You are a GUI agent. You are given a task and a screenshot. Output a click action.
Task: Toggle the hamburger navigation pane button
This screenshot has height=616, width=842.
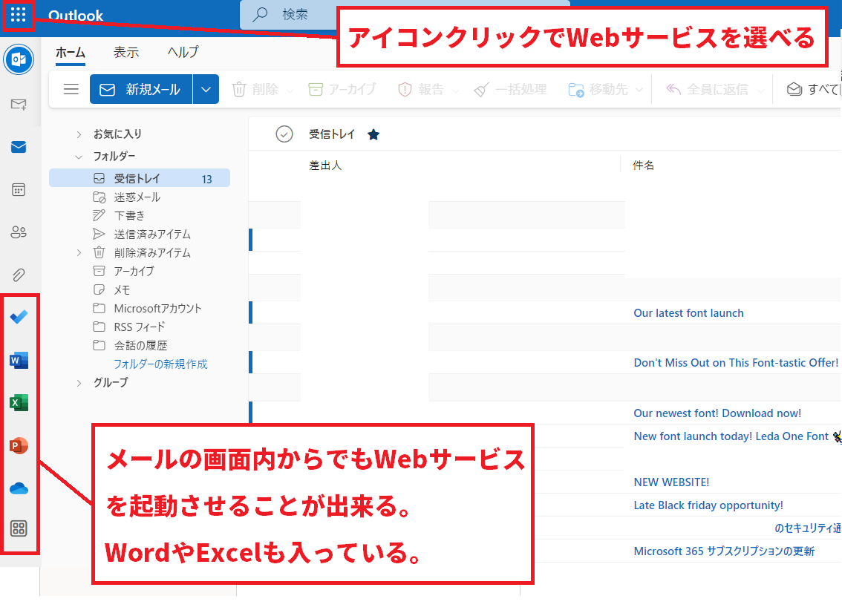tap(71, 89)
